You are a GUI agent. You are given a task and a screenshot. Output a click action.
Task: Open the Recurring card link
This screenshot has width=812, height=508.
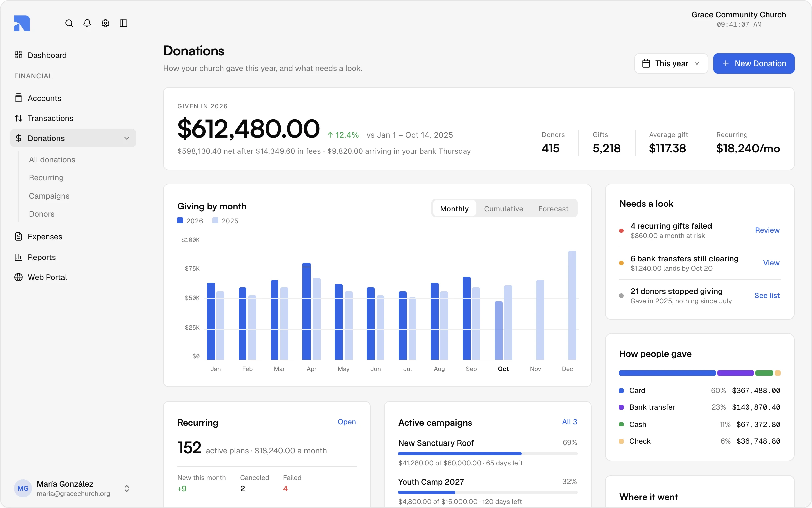click(x=347, y=422)
